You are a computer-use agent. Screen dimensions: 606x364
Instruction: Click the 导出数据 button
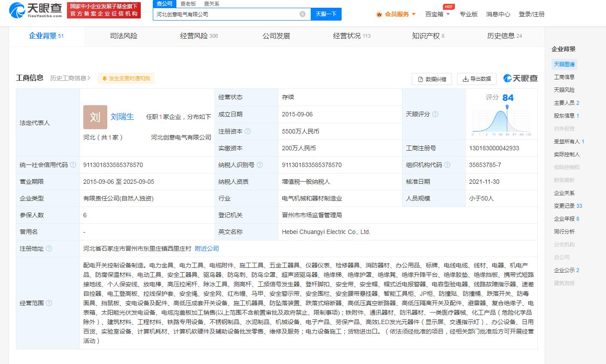pos(476,79)
